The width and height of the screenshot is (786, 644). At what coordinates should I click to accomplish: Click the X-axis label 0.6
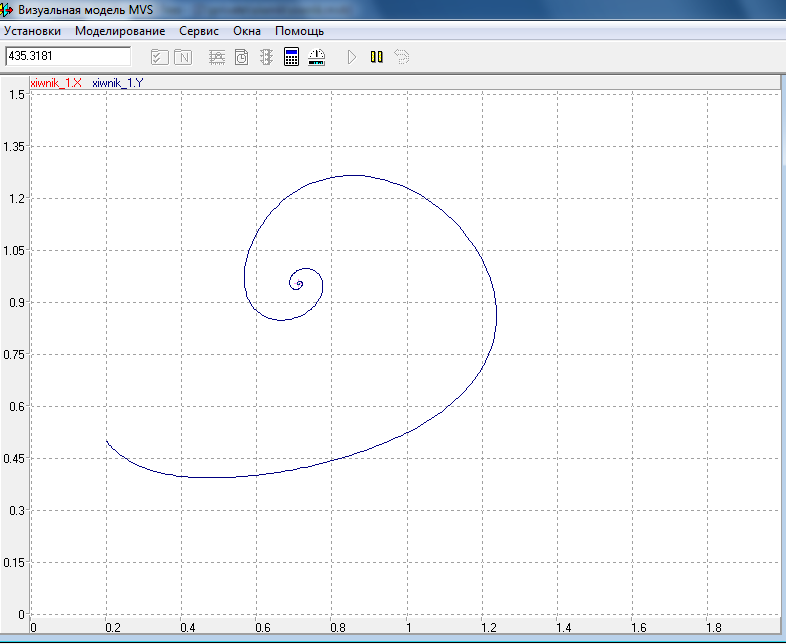[x=263, y=627]
